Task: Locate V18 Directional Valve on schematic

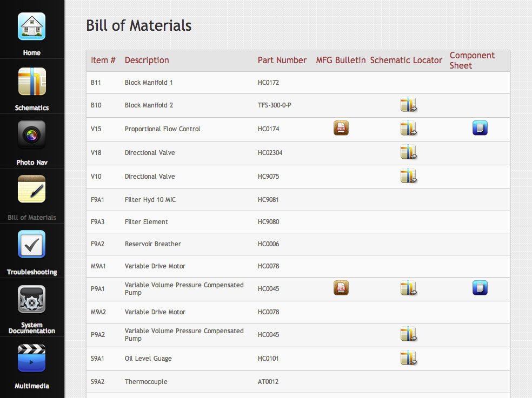Action: click(408, 153)
